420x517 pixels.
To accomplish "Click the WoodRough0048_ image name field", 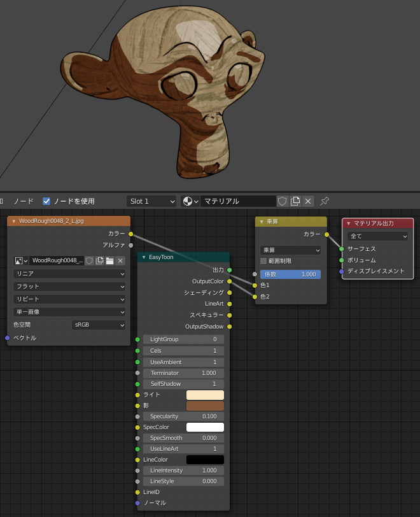I will point(57,261).
